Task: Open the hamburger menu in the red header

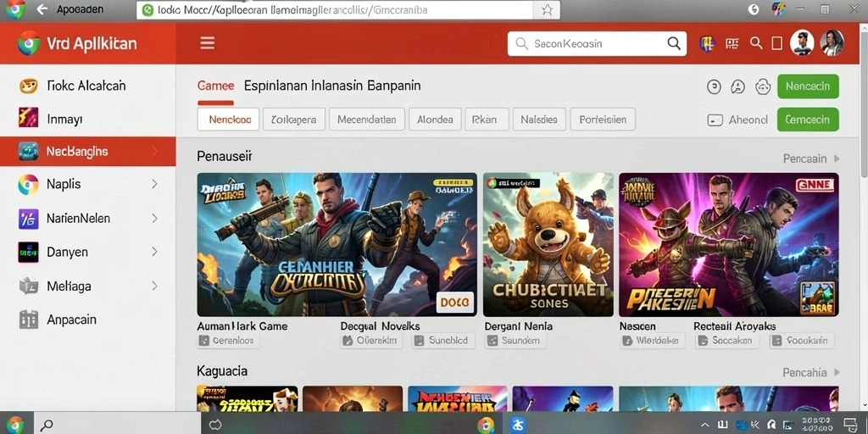Action: (x=208, y=43)
